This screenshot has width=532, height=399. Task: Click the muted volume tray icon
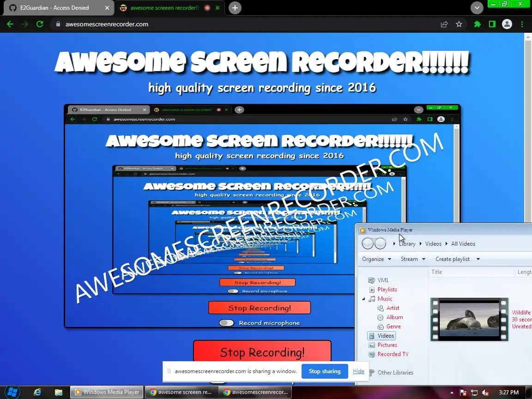tap(485, 393)
